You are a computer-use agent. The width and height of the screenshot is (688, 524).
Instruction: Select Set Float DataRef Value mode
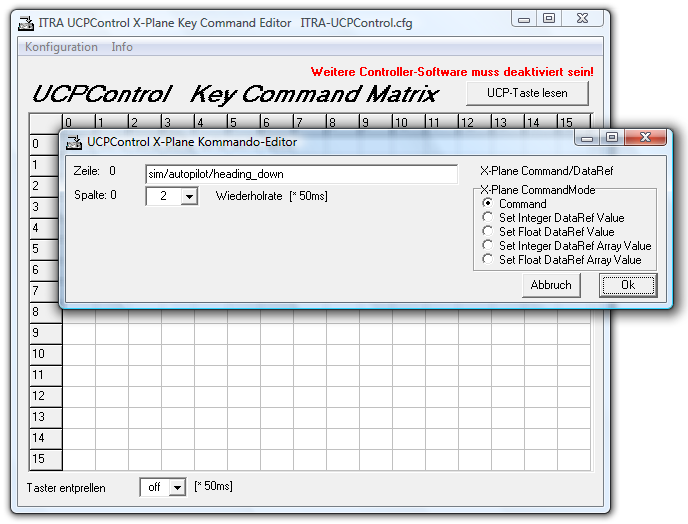pos(487,232)
